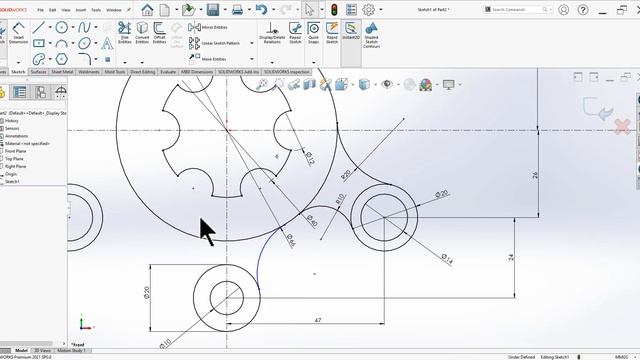Switch to the Surfaces tab

click(38, 72)
